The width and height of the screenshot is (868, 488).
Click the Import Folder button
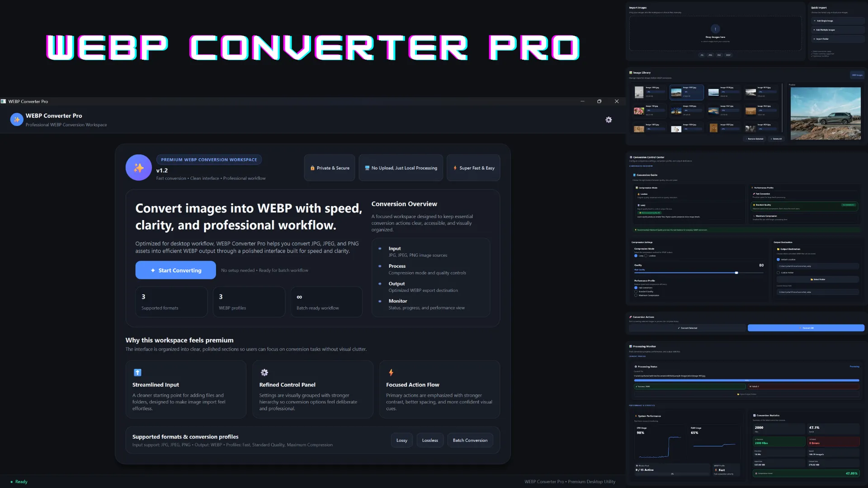pyautogui.click(x=838, y=39)
